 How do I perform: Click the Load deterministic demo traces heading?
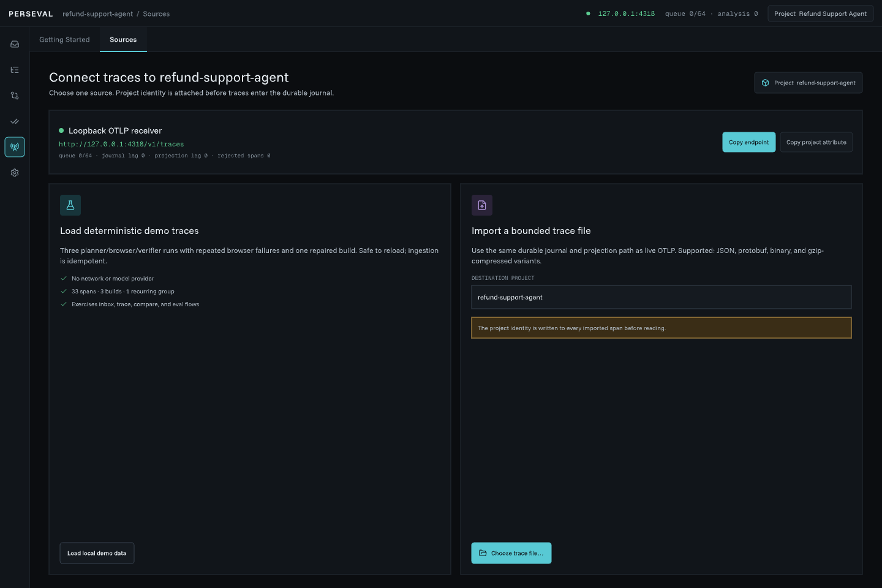129,231
